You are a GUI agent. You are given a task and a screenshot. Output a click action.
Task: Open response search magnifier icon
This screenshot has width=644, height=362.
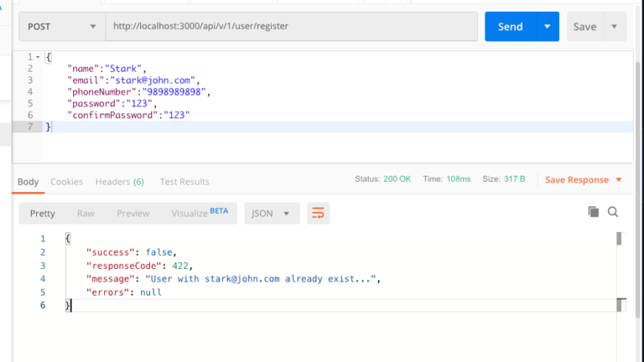point(613,212)
